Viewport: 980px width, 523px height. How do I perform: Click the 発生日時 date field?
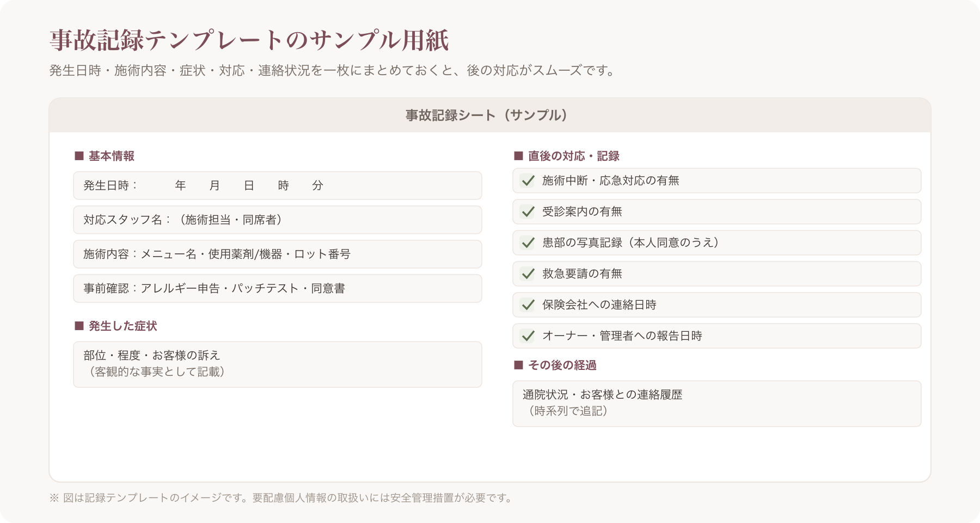tap(278, 186)
